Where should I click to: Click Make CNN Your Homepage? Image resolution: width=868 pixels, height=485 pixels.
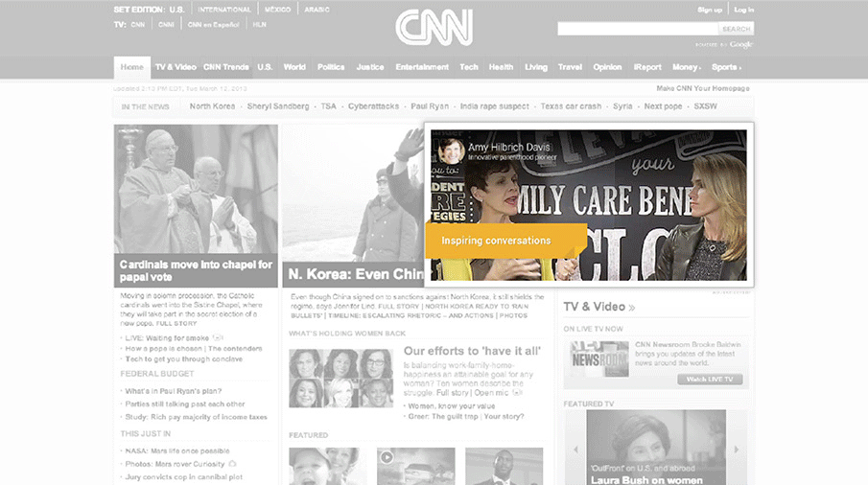703,88
